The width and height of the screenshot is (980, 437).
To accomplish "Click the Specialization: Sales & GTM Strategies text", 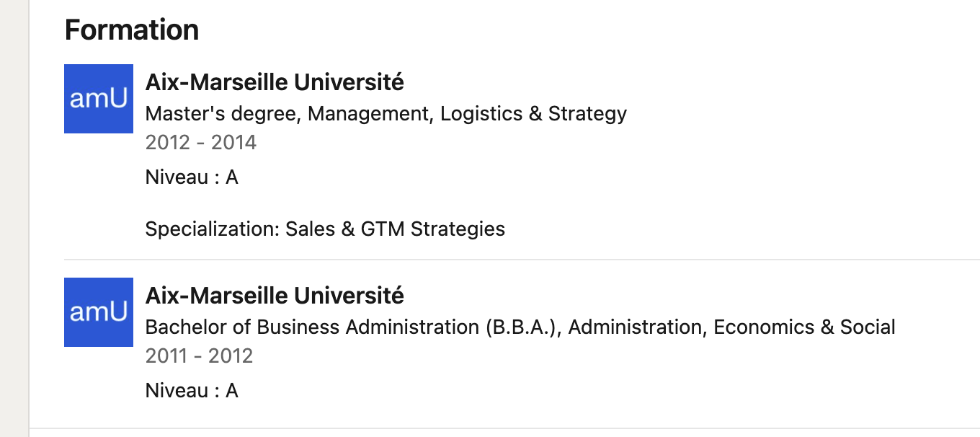I will pos(325,229).
